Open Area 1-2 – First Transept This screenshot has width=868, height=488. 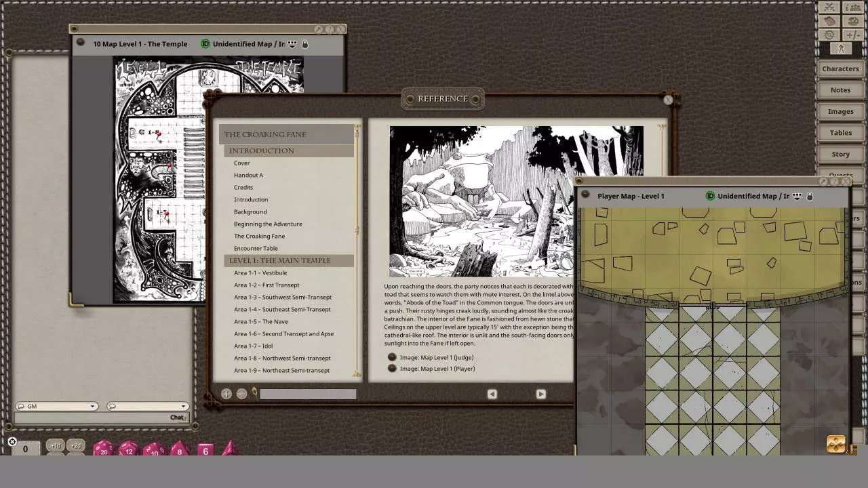267,285
